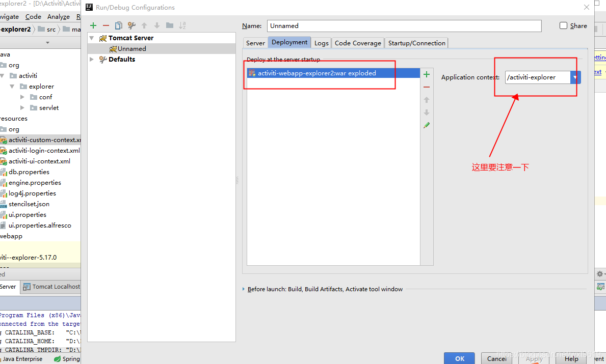Move deployment artifact up
Screen dimensions: 606x364
click(x=427, y=100)
